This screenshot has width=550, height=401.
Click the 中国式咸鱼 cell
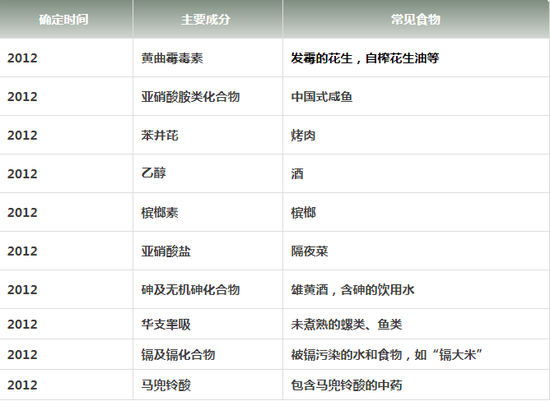tap(416, 96)
